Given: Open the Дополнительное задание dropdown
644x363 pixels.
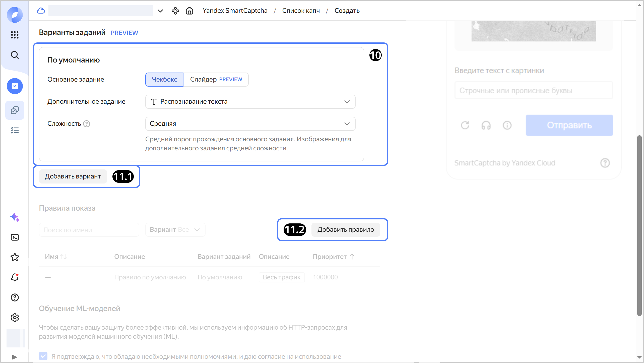Looking at the screenshot, I should (250, 102).
